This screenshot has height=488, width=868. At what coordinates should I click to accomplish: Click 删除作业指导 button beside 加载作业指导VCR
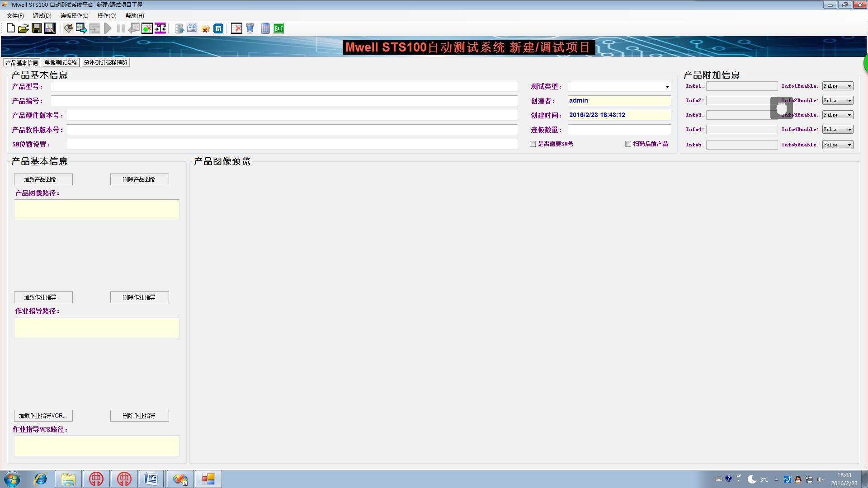[x=140, y=416]
